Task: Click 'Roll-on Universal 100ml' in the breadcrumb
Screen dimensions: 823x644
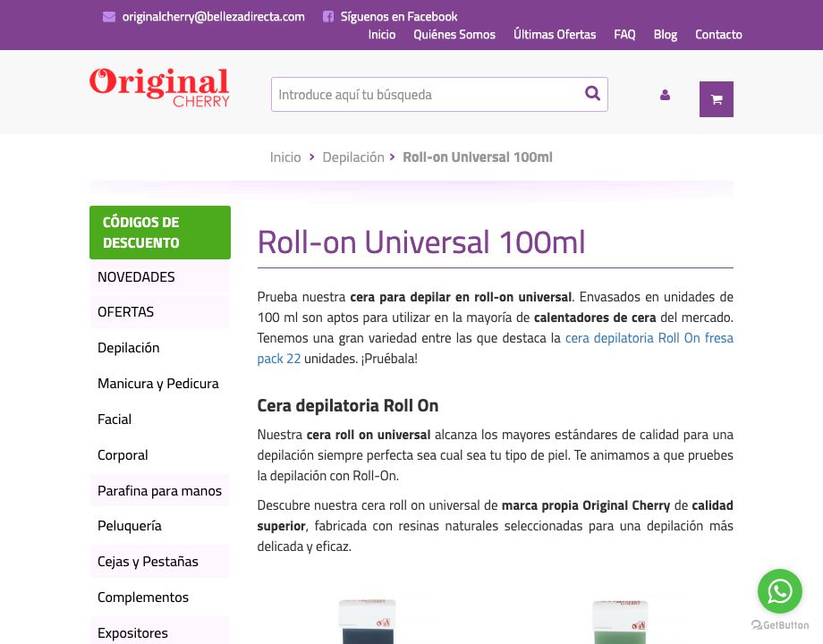Action: [x=477, y=157]
